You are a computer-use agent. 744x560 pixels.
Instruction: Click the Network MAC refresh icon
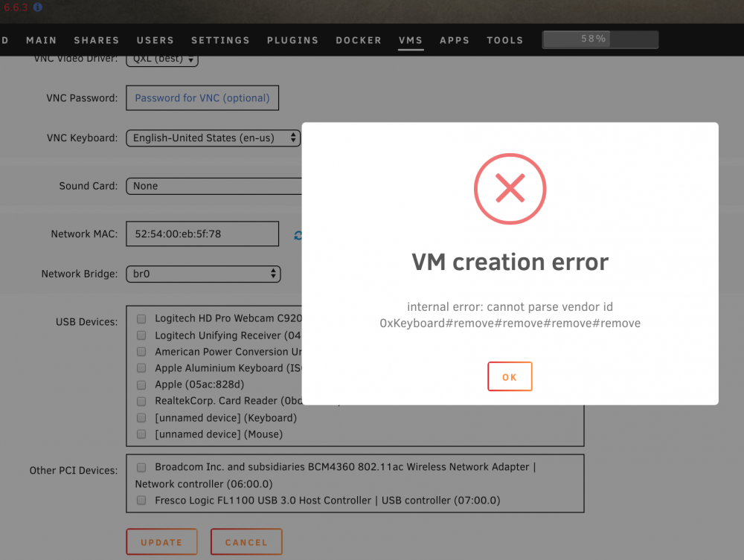point(298,235)
